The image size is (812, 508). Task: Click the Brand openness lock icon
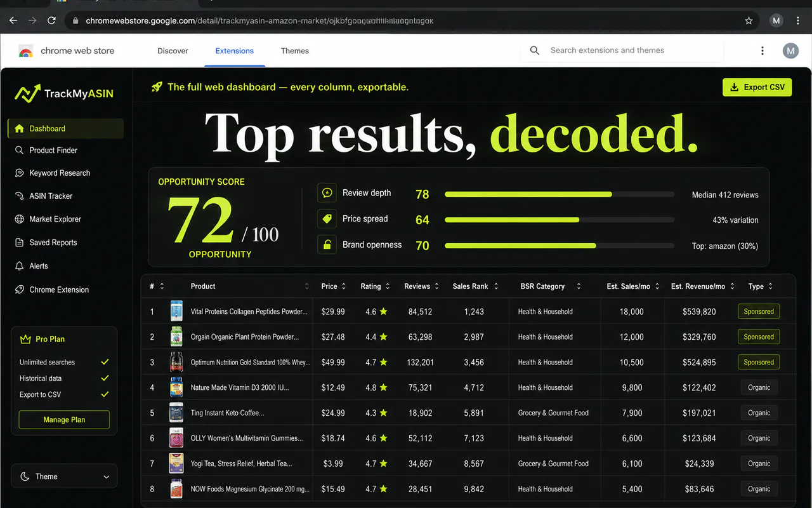pos(327,244)
